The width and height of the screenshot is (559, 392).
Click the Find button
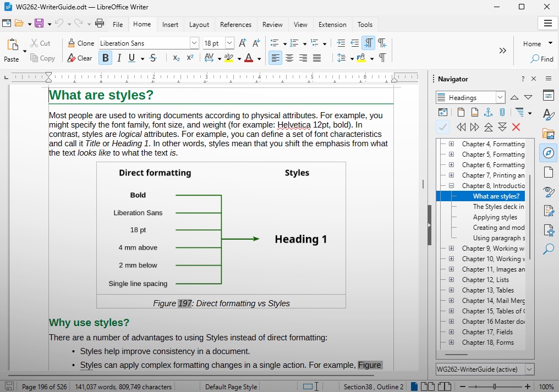(541, 59)
